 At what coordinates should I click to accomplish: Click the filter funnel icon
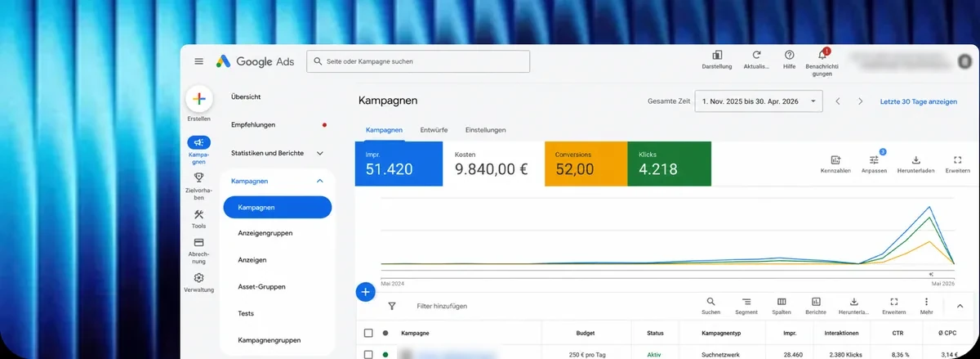point(392,306)
